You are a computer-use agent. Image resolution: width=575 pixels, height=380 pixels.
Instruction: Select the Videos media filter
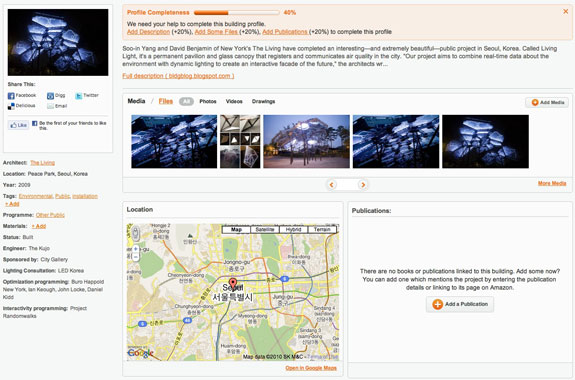click(234, 101)
